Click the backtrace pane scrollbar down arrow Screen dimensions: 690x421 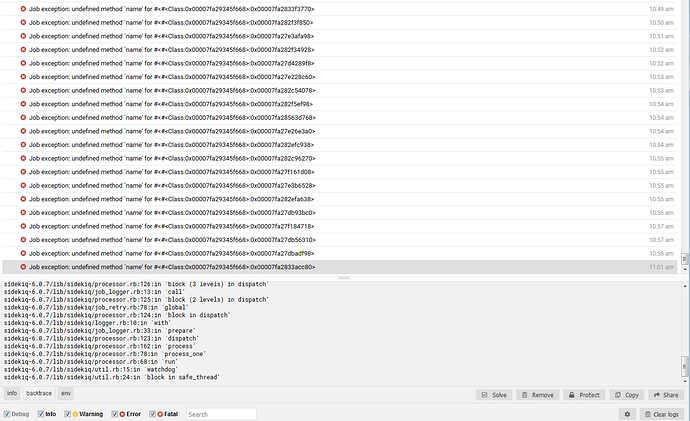(x=684, y=381)
